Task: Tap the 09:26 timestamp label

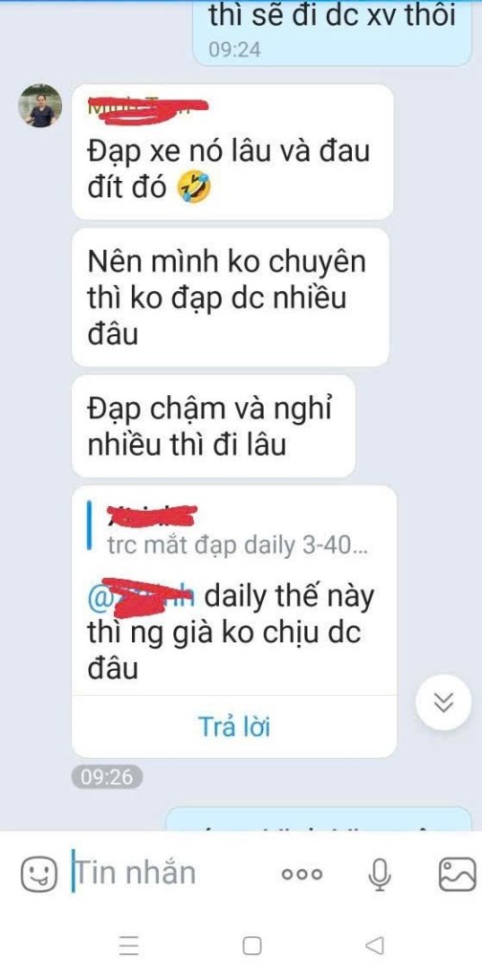Action: point(107,777)
